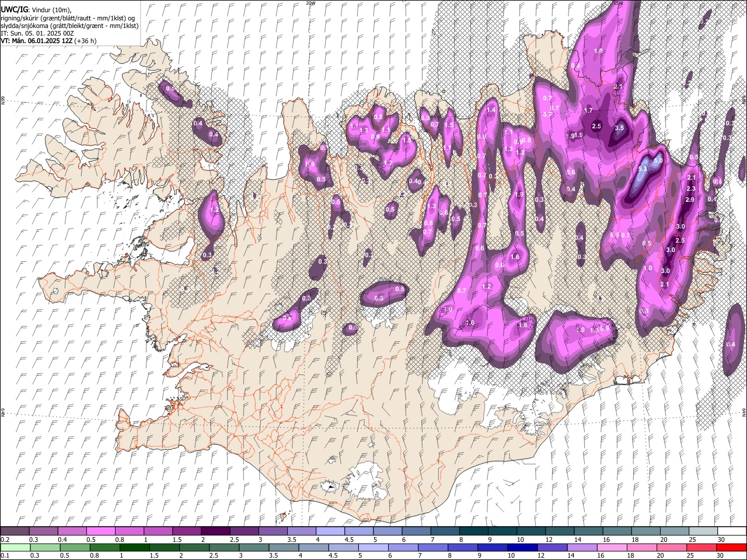Click the '1.4' value label on the map
Viewport: 747px width, 560px height.
pos(491,110)
